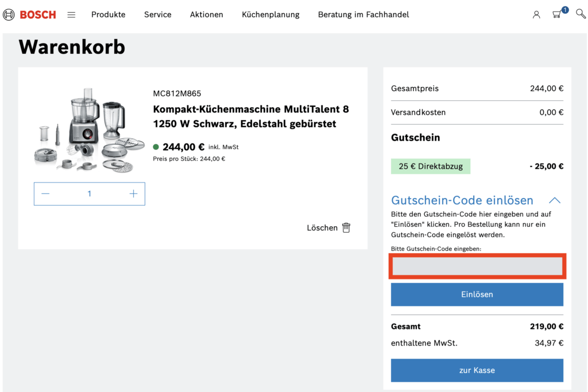Image resolution: width=588 pixels, height=392 pixels.
Task: Click the - 25,00 € discount amount
Action: coord(547,166)
